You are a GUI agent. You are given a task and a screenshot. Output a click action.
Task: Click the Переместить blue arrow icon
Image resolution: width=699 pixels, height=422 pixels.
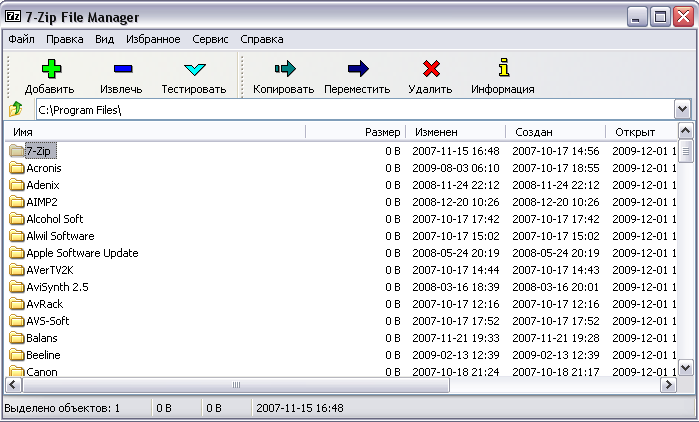click(x=358, y=69)
